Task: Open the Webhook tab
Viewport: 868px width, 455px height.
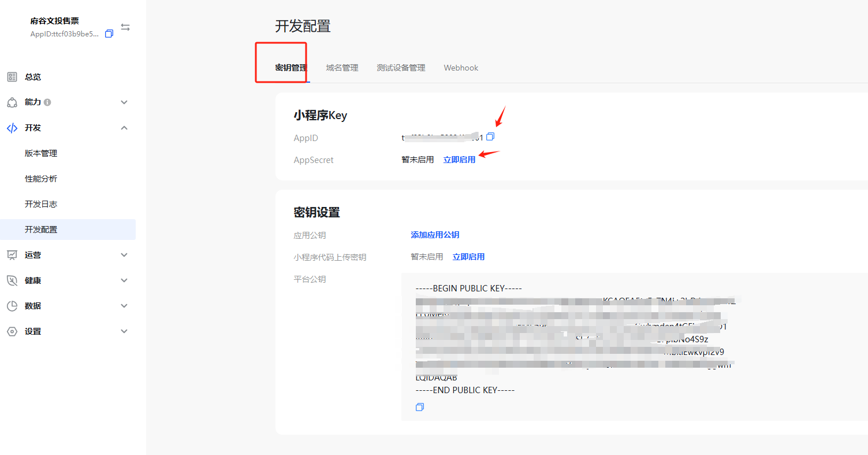Action: 461,68
